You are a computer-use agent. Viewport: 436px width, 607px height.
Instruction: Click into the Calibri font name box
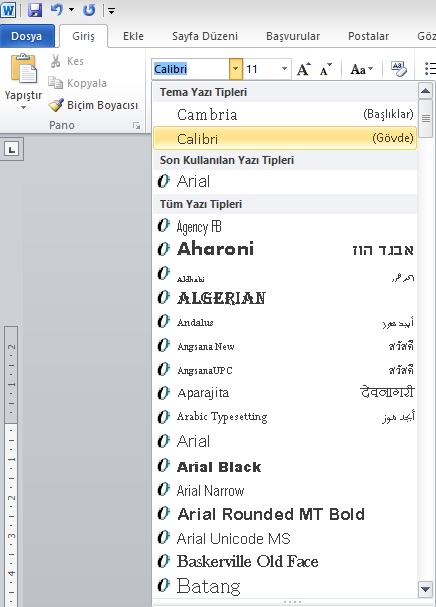click(191, 69)
